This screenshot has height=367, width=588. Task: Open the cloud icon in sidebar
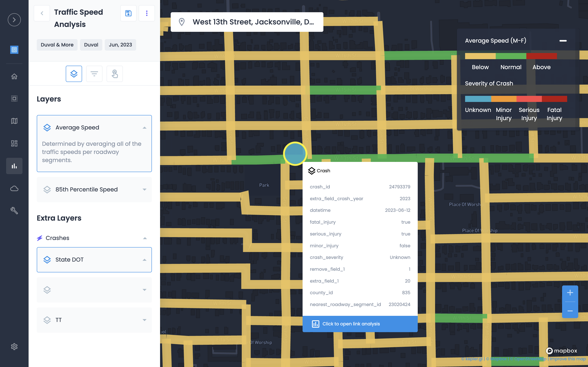[x=14, y=188]
